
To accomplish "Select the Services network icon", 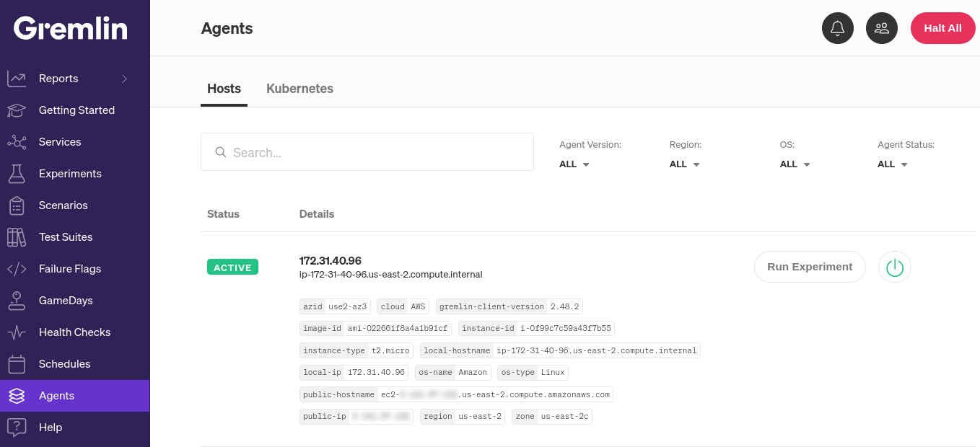I will (x=17, y=142).
